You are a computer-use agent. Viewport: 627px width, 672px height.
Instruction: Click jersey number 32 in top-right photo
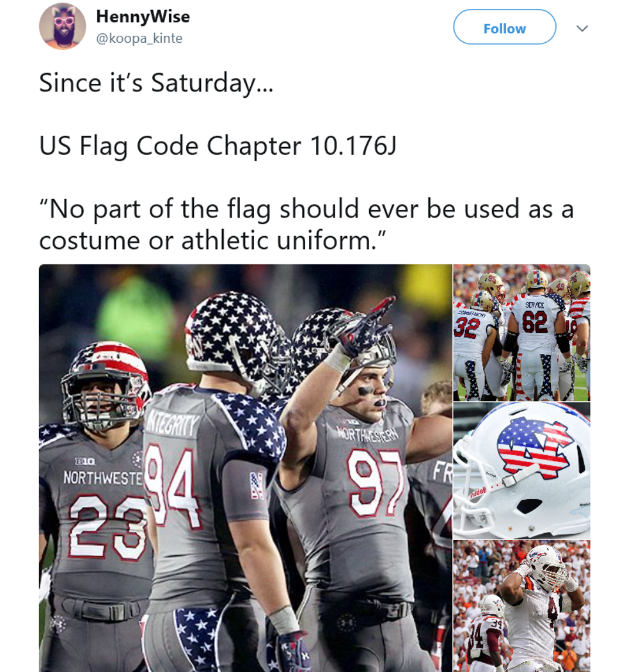(x=467, y=329)
